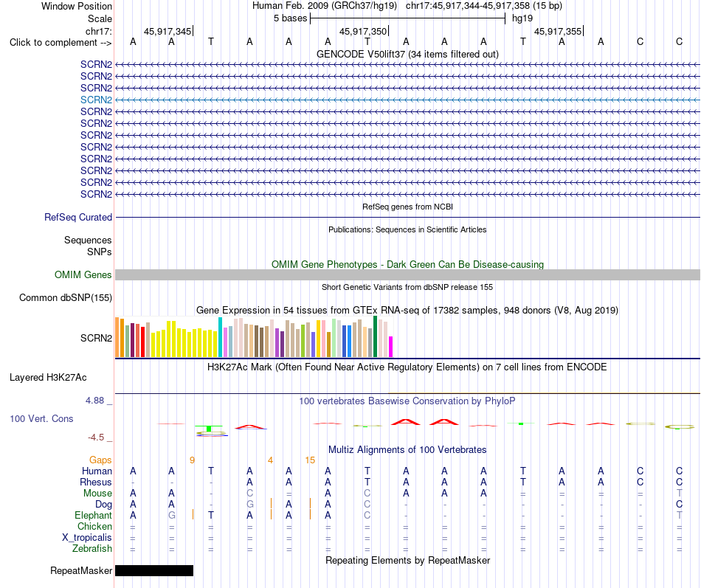The image size is (701, 588).
Task: Click the cyan bar in the GTEx expression chart
Action: 220,337
